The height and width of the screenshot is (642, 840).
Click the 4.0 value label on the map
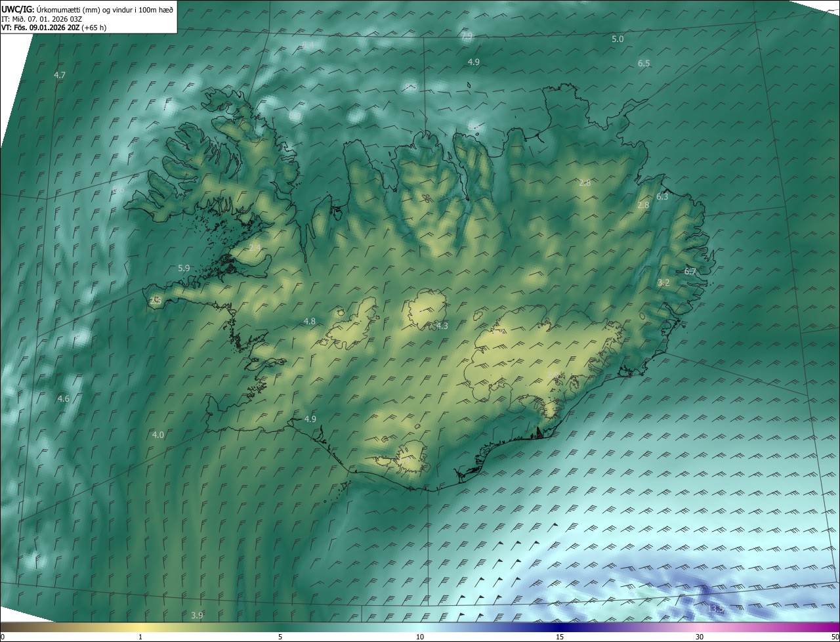click(x=158, y=435)
